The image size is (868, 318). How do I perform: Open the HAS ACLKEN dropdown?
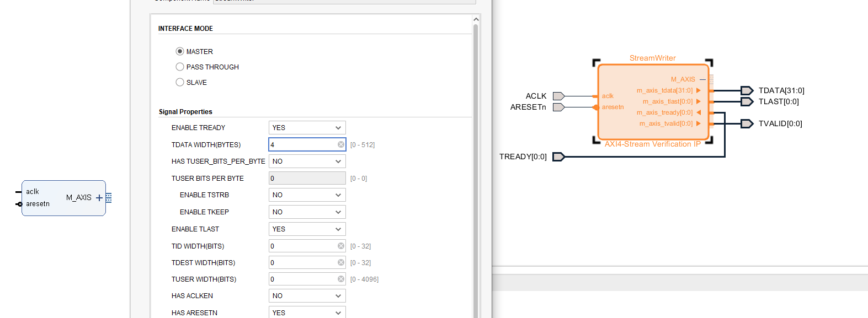[307, 295]
